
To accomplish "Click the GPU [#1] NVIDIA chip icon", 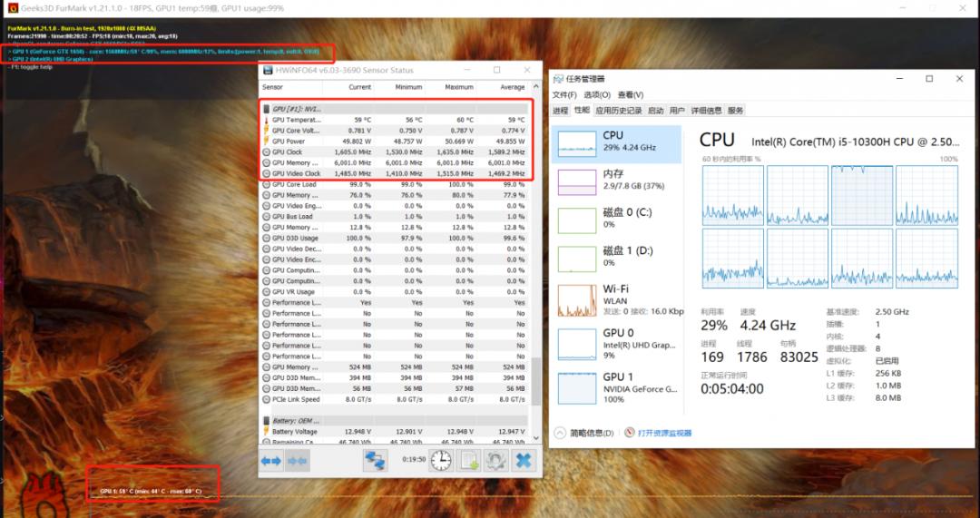I will 267,109.
